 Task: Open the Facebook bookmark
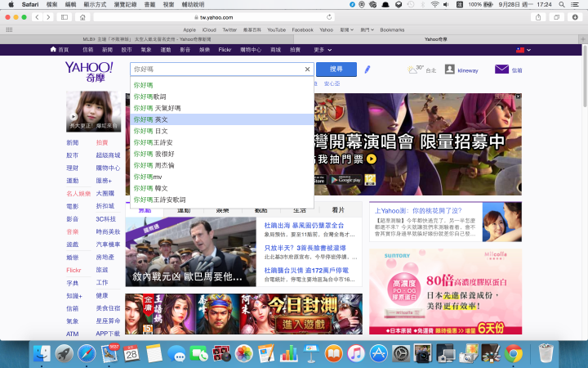point(302,29)
